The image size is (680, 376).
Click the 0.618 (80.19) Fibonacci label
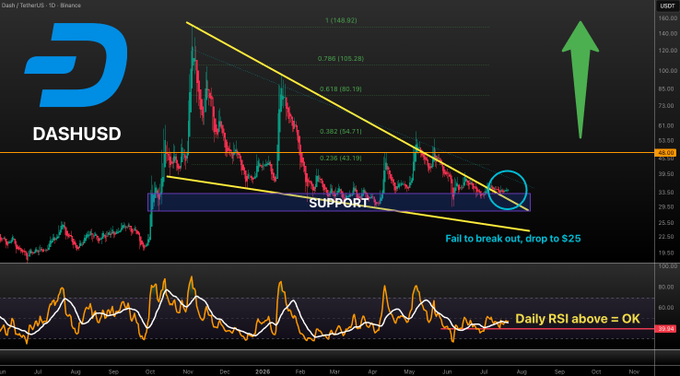tap(340, 89)
